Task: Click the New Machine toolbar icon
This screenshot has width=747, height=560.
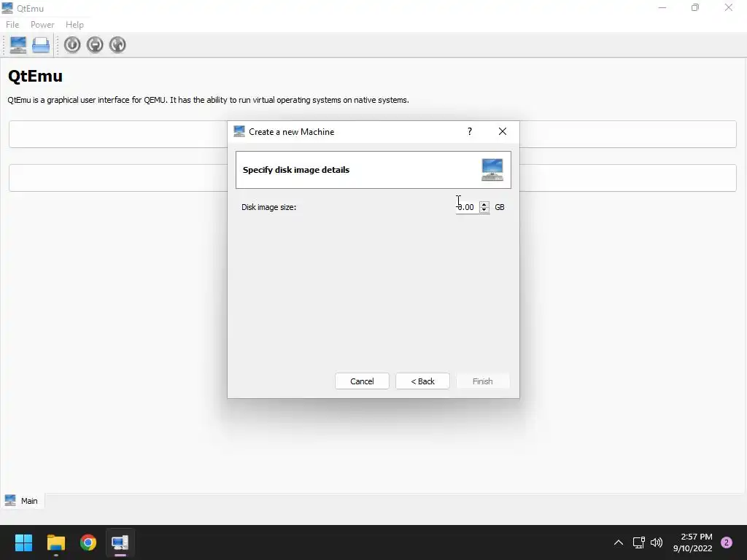Action: coord(18,44)
